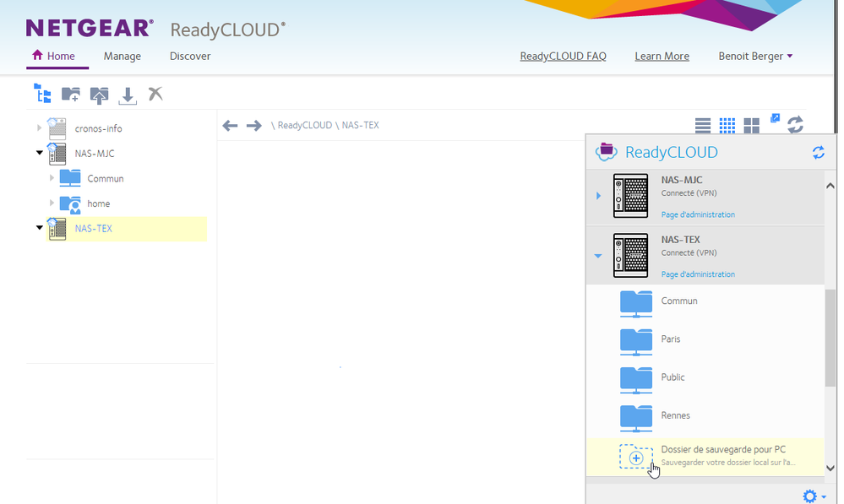Open the Manage tab
The image size is (844, 504).
coord(123,57)
